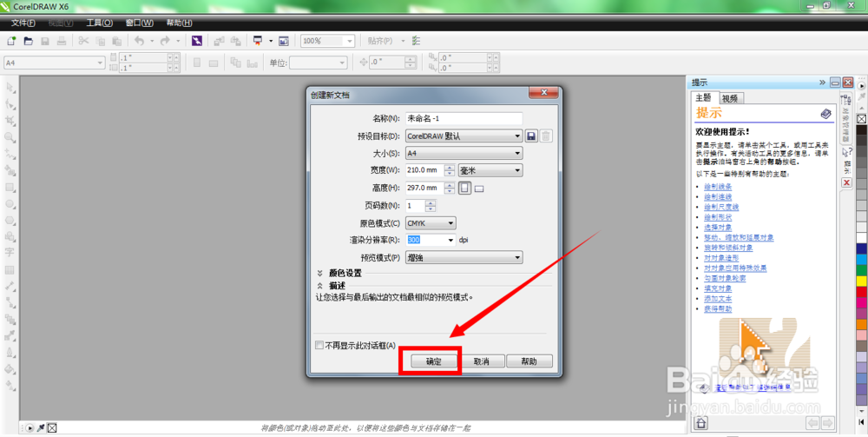Screen dimensions: 868x437
Task: Click the Text tool in the toolbox
Action: [10, 253]
